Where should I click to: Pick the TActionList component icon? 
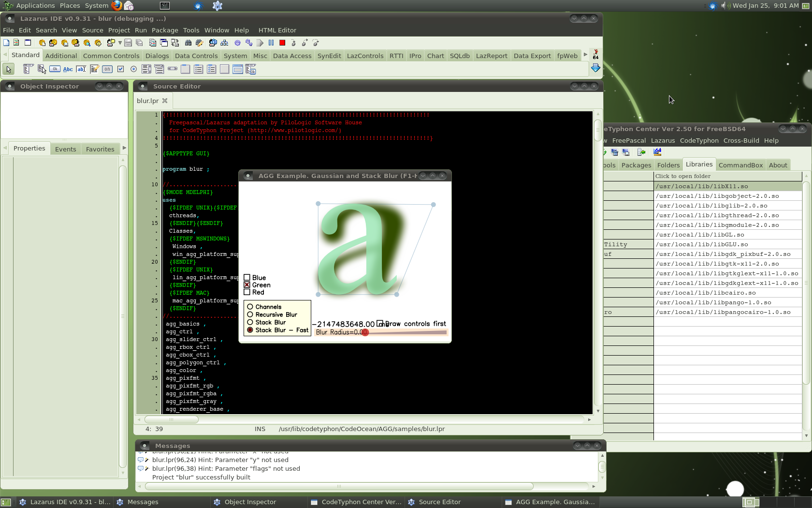(250, 69)
